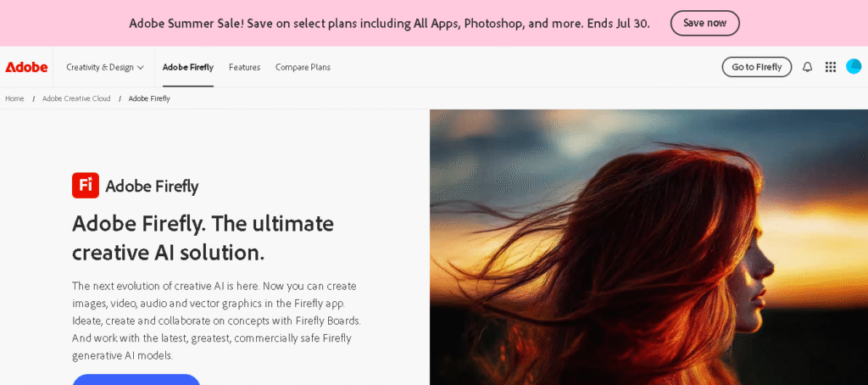Select the Adobe Firefly nav tab
Screen dimensions: 868x385
pos(188,67)
